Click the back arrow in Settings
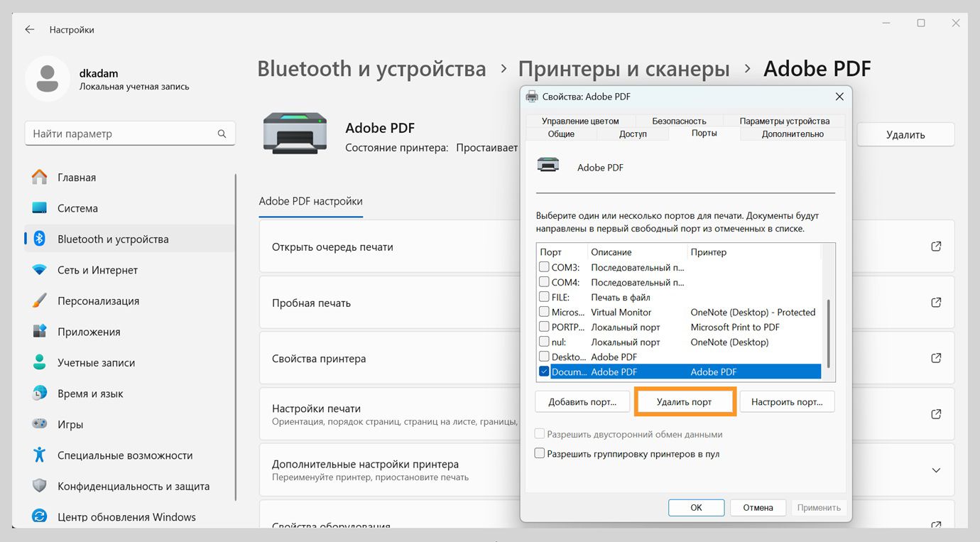This screenshot has height=542, width=980. (x=28, y=29)
